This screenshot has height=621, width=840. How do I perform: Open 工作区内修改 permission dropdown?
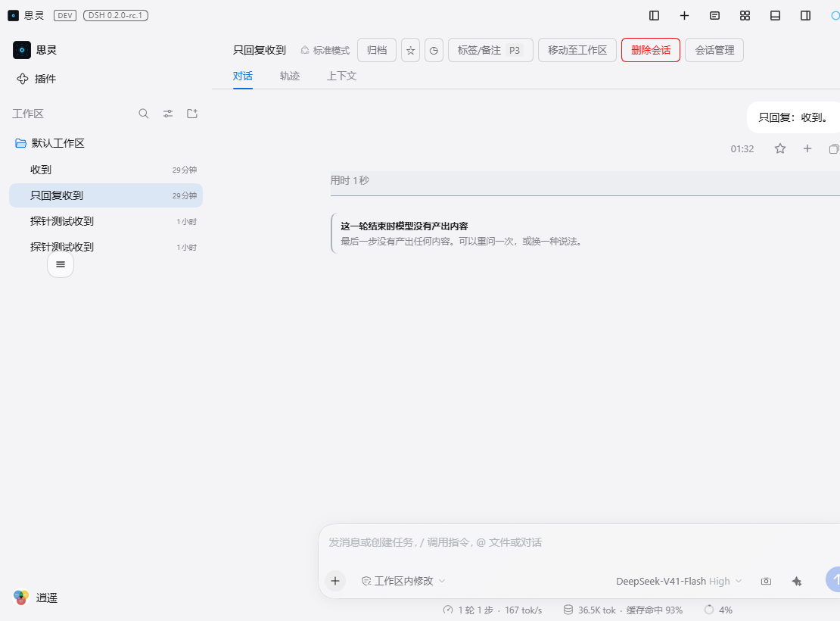[403, 581]
